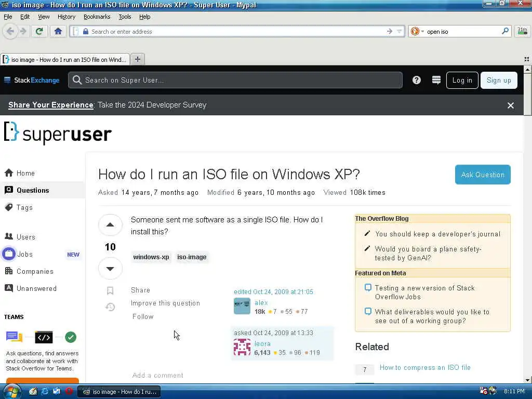This screenshot has height=399, width=532.
Task: Open alex's avatar profile picture
Action: [x=242, y=306]
